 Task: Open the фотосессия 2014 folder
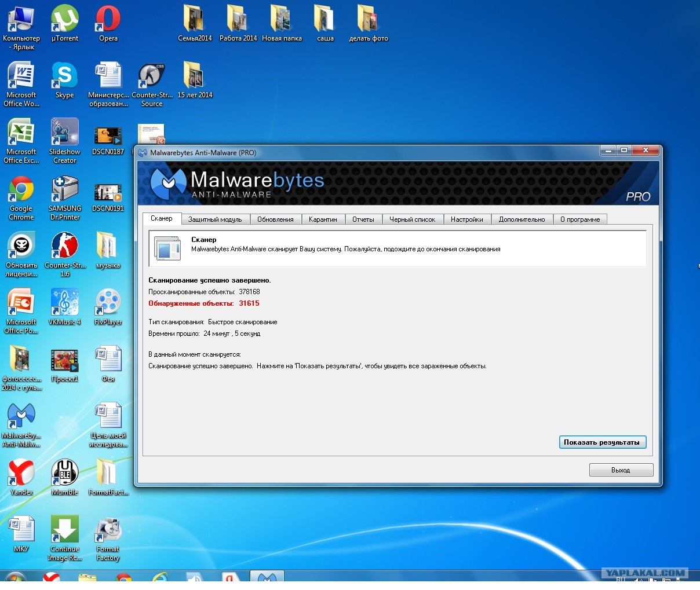click(x=21, y=368)
